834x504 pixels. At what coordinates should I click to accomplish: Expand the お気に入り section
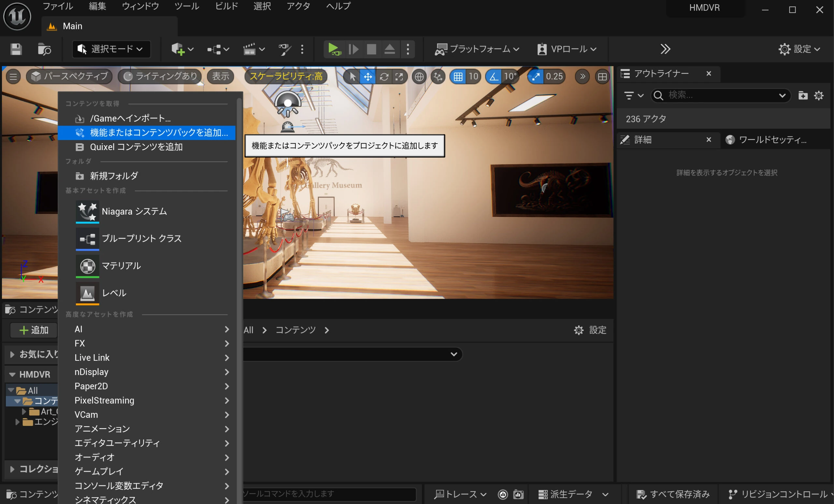click(12, 354)
